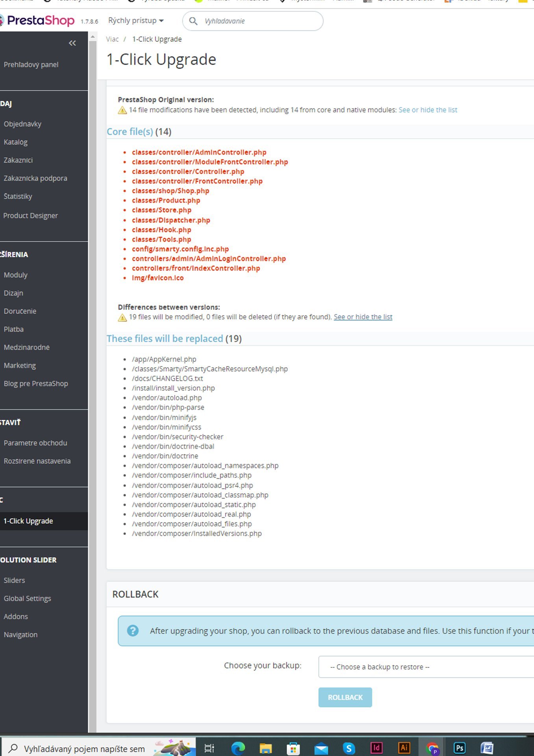Open the Katalóg menu item
The width and height of the screenshot is (534, 756).
16,142
